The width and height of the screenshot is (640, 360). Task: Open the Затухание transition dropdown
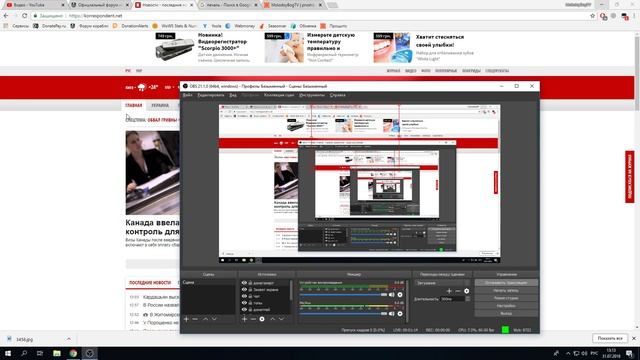click(442, 283)
